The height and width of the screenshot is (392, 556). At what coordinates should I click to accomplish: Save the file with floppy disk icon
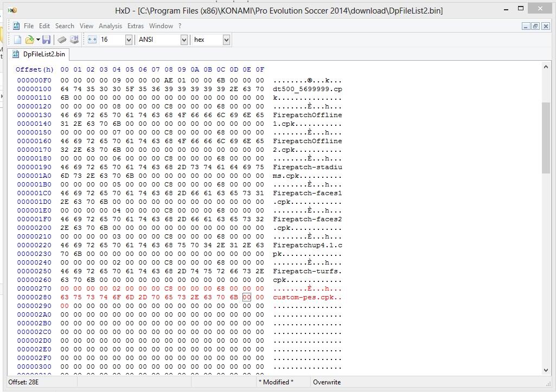46,40
